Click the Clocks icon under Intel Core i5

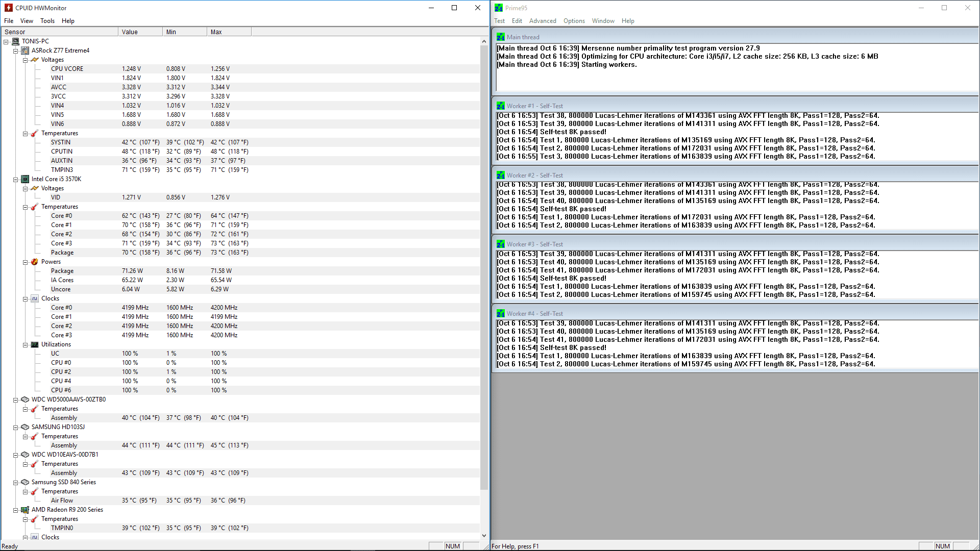click(35, 298)
